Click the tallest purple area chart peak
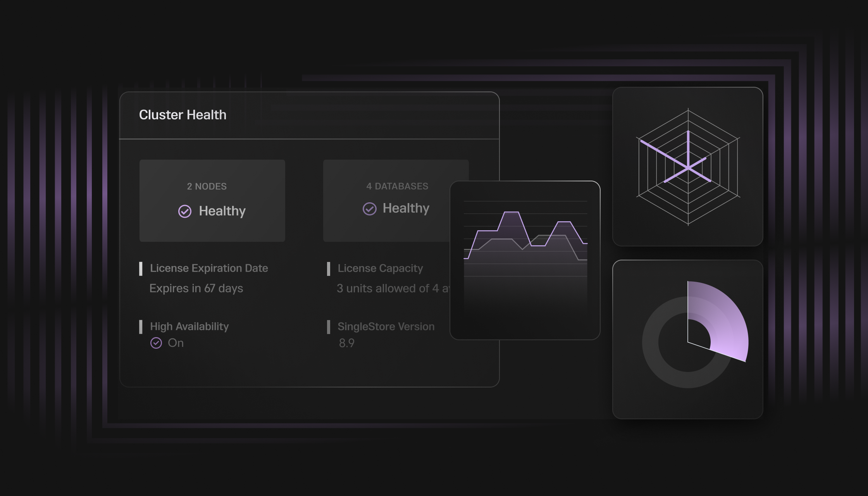 click(511, 213)
